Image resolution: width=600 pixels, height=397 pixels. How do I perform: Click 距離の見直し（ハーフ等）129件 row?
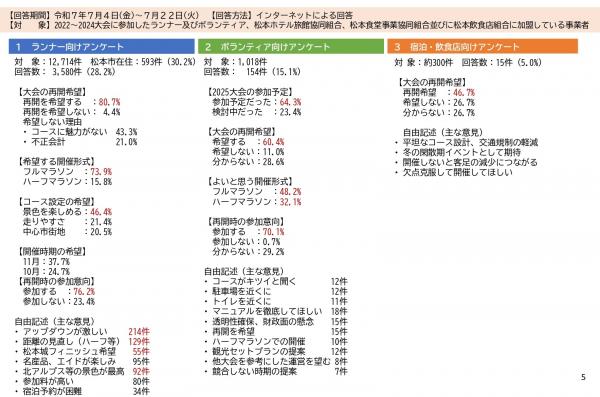82,341
